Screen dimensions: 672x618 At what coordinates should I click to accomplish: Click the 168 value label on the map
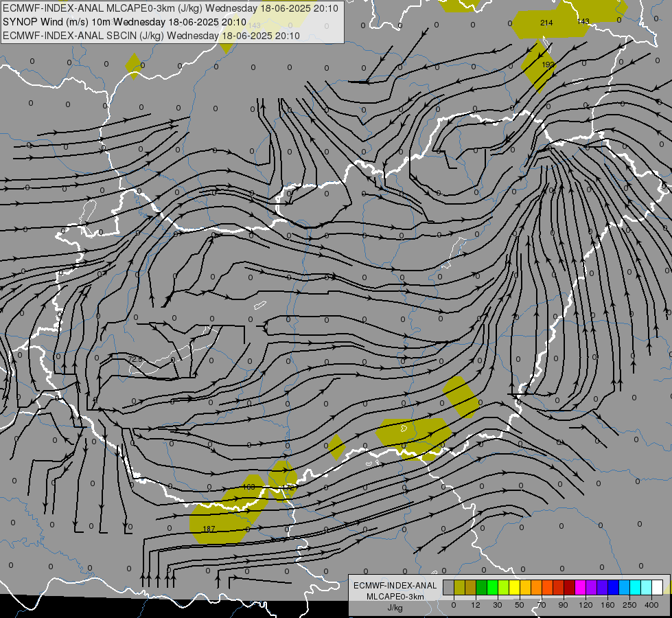coord(248,487)
